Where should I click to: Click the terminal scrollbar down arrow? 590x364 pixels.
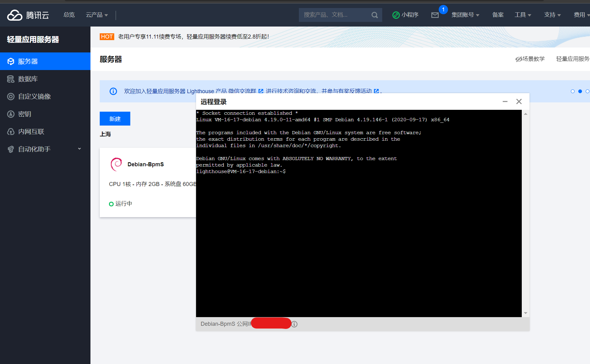(526, 313)
